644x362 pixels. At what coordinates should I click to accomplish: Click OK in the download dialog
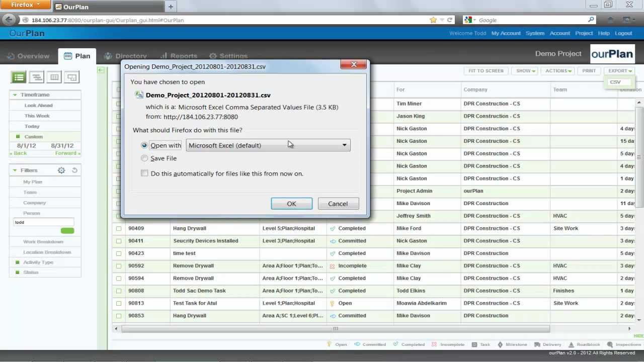point(291,204)
